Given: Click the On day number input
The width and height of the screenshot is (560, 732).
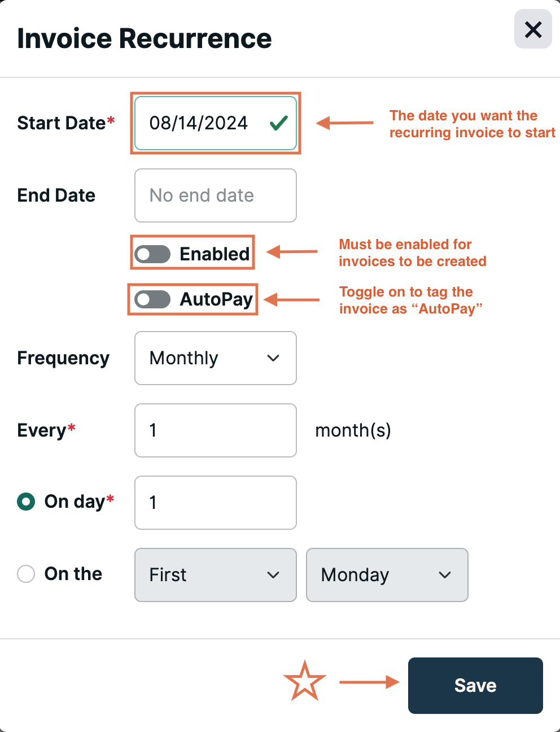Looking at the screenshot, I should pyautogui.click(x=215, y=503).
